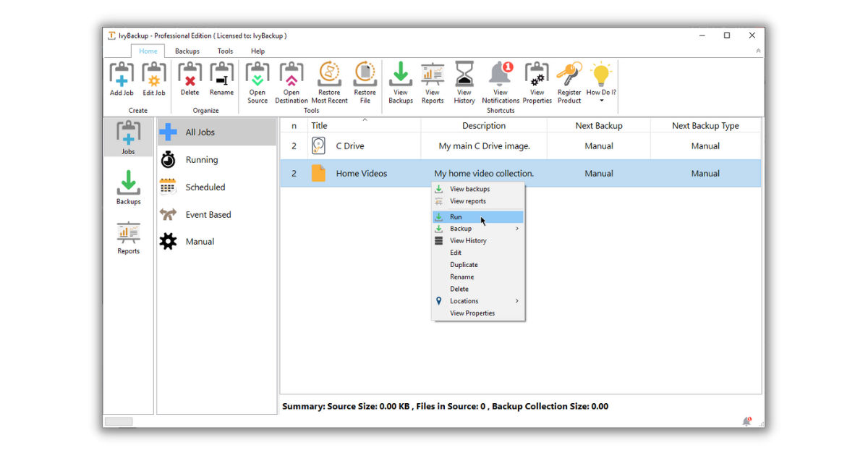Open Reports section in left sidebar
Screen dimensions: 868x456
[128, 238]
